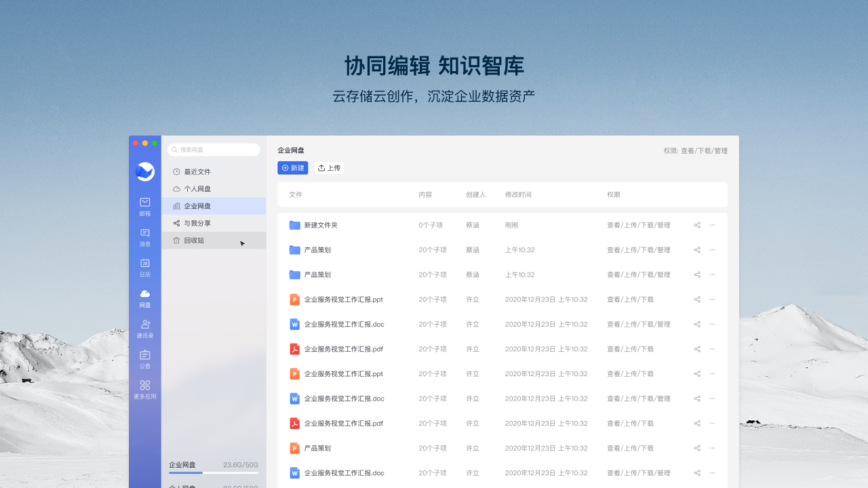
Task: Open the 日历 calendar icon
Action: coord(145,264)
